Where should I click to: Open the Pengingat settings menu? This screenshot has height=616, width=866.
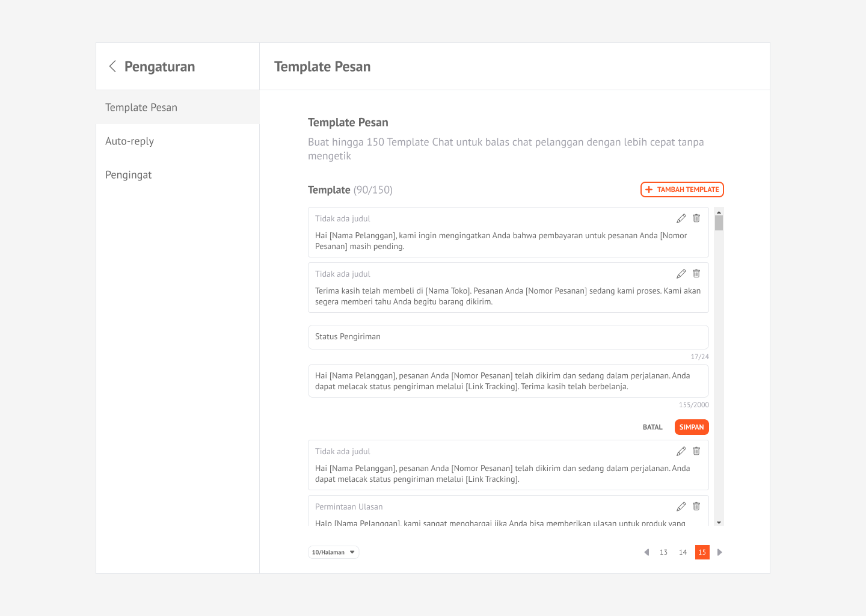pos(129,175)
